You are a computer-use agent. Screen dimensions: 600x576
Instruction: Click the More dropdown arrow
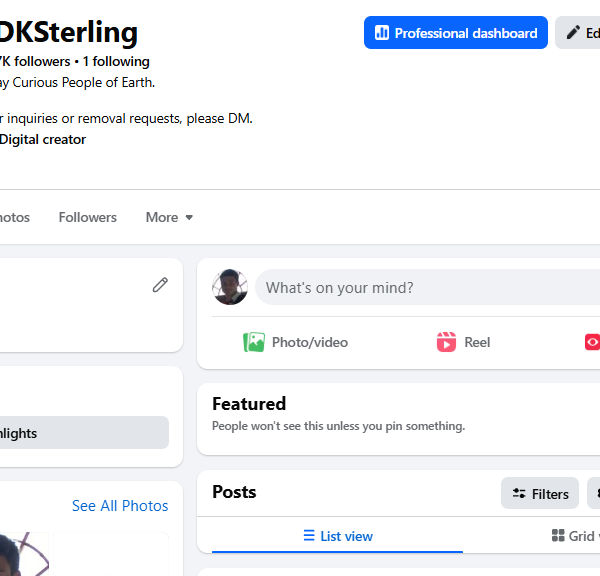(189, 218)
